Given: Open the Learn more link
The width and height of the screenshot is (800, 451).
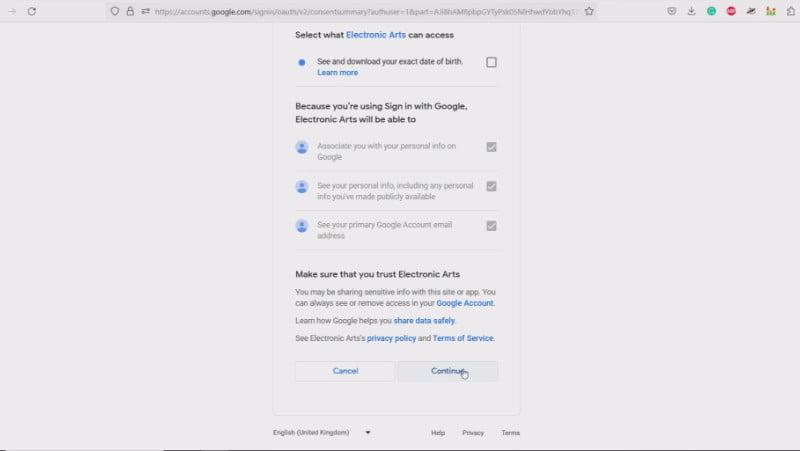Looking at the screenshot, I should click(x=337, y=72).
